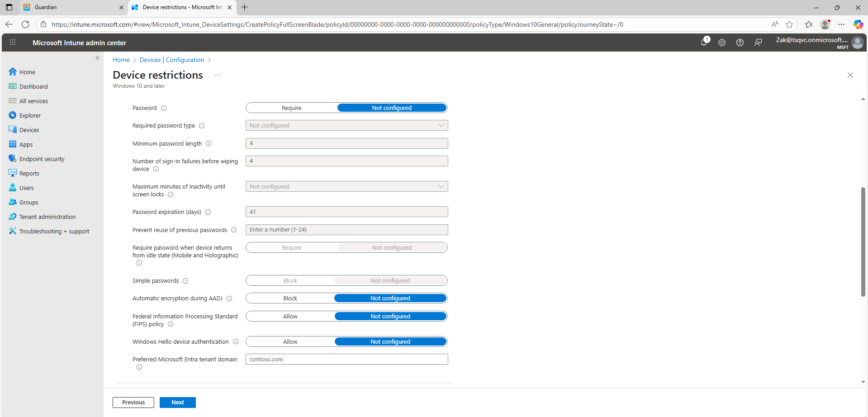Click the Preferred Microsoft Entra tenant domain field
This screenshot has width=868, height=417.
[346, 360]
